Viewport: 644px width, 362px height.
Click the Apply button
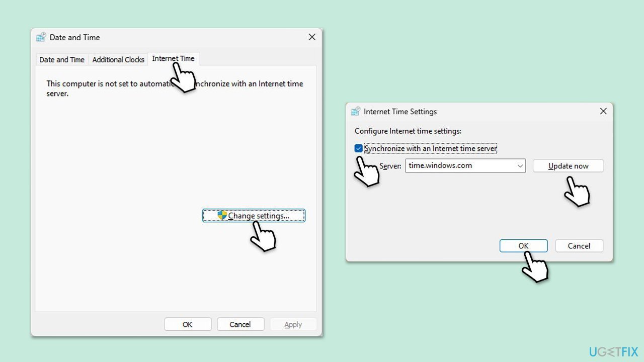293,324
